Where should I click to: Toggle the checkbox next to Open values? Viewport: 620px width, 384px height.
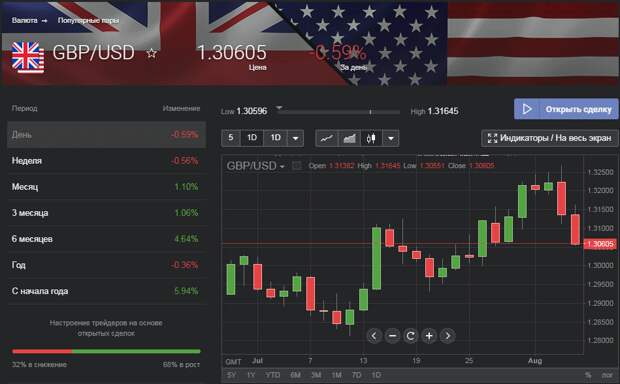click(x=297, y=166)
